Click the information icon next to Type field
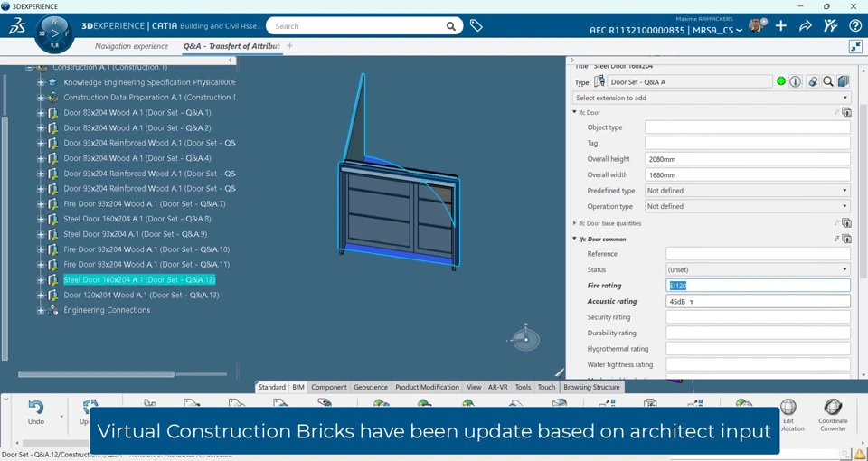Viewport: 868px width, 461px height. (796, 82)
